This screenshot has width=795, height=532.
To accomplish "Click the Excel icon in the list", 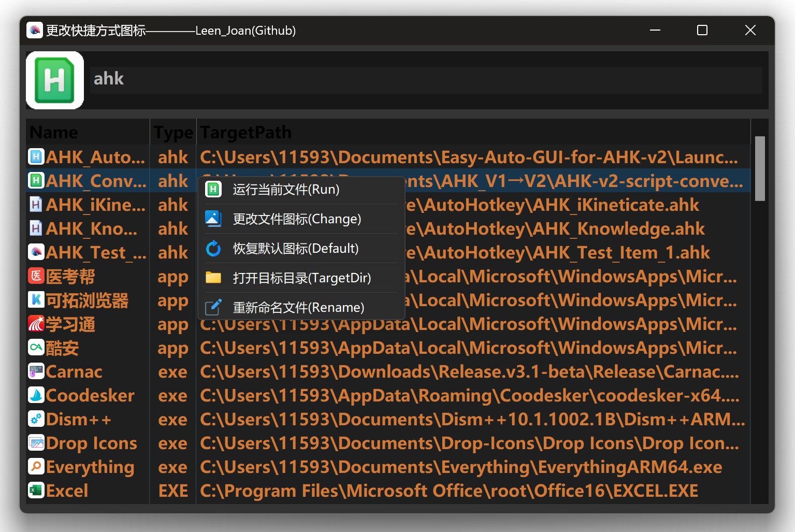I will 36,491.
